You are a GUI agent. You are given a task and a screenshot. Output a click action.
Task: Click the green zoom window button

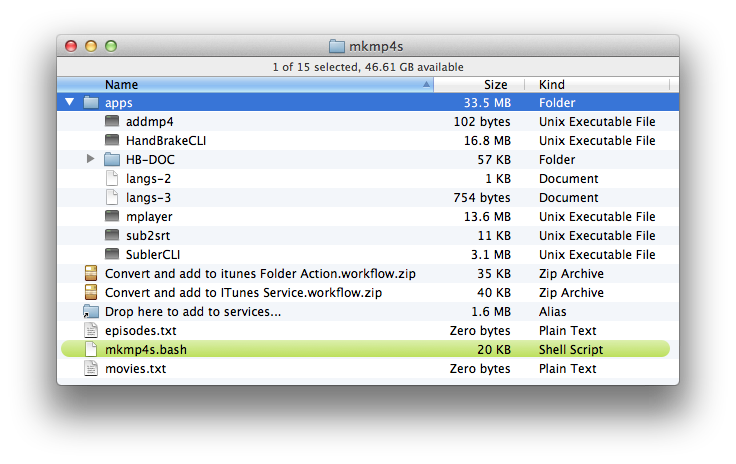(111, 46)
